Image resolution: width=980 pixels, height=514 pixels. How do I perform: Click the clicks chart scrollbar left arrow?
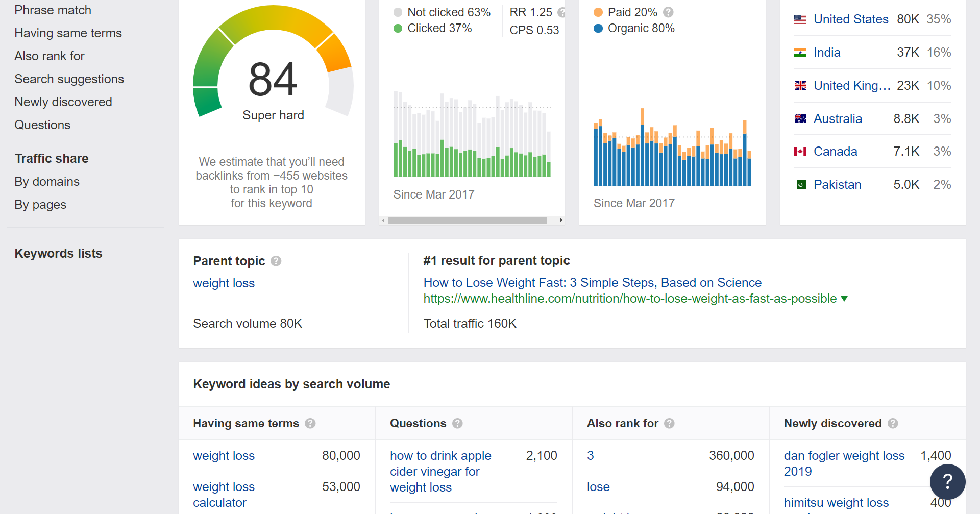(383, 221)
